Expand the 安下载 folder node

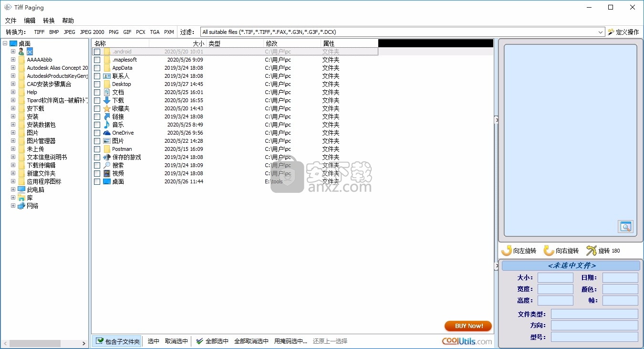tap(13, 108)
